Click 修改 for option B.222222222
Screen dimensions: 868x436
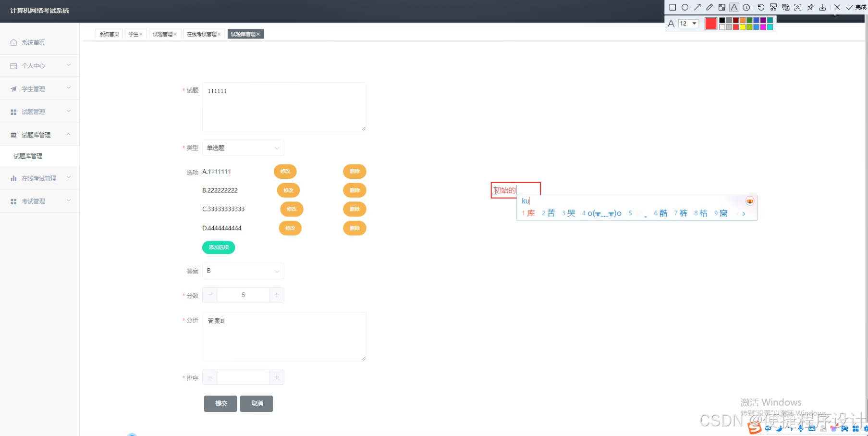point(288,190)
